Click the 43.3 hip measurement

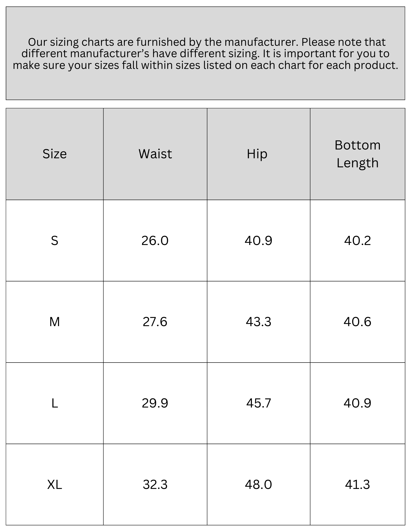coord(259,322)
